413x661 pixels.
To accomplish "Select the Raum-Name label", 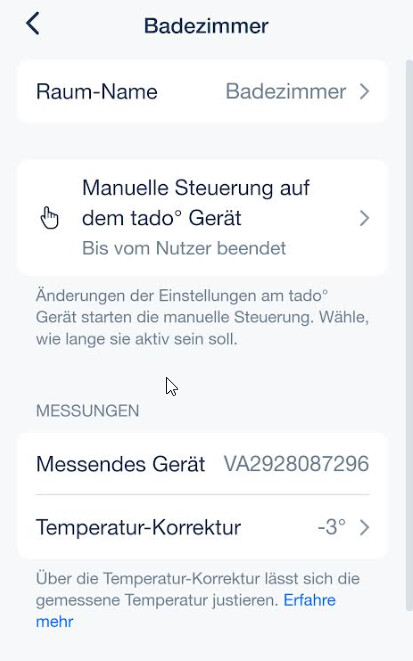I will (97, 91).
